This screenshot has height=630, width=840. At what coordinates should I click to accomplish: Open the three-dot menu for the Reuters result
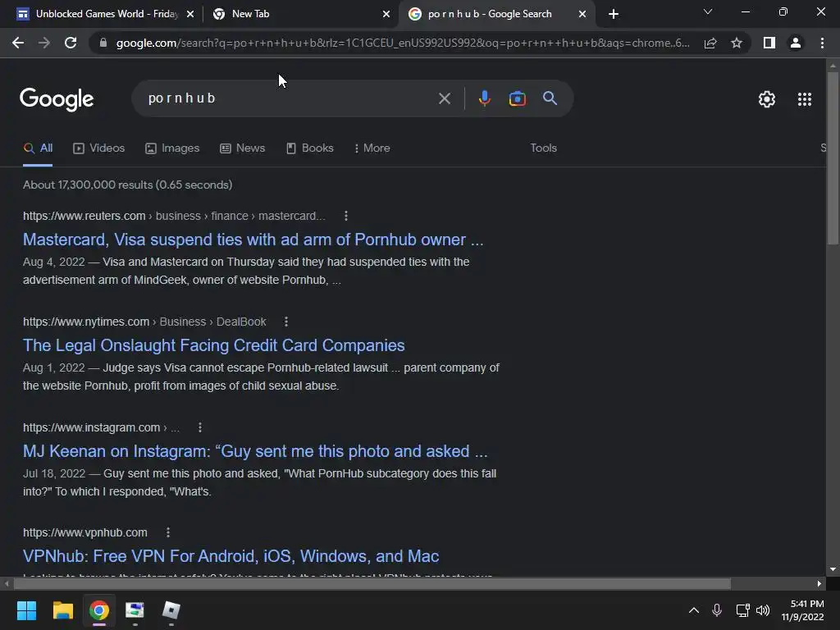(346, 216)
